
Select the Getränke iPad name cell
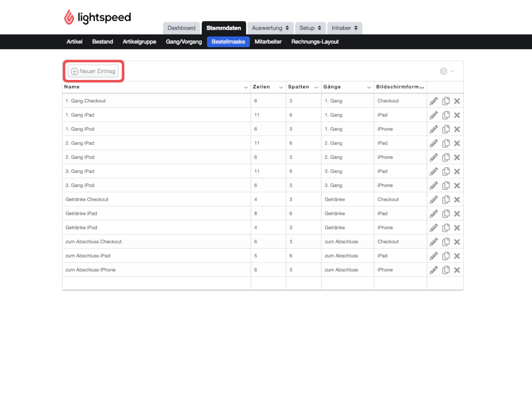pyautogui.click(x=157, y=213)
